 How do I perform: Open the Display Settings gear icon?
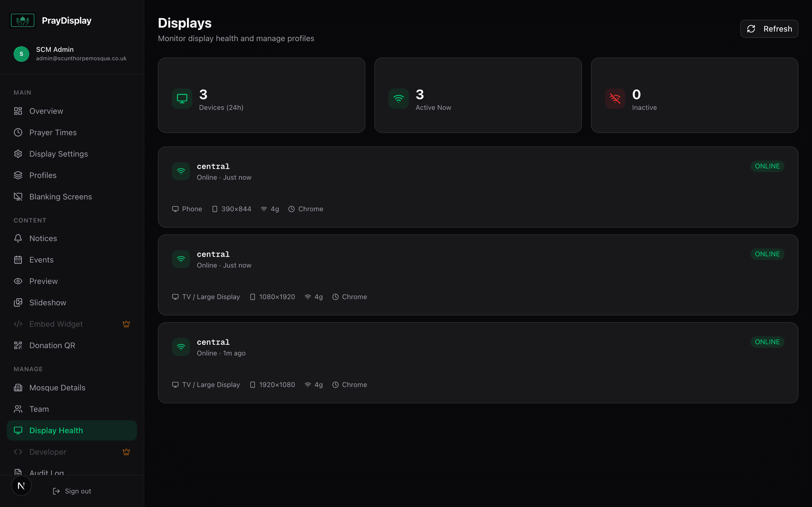[18, 154]
